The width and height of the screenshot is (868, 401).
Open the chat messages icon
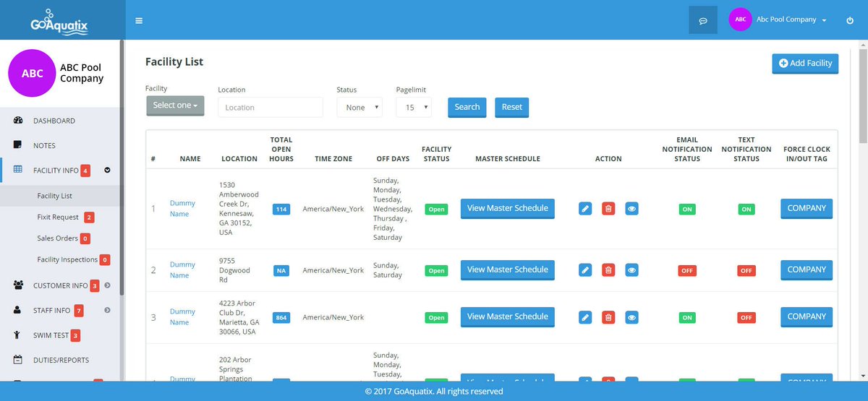(x=702, y=20)
